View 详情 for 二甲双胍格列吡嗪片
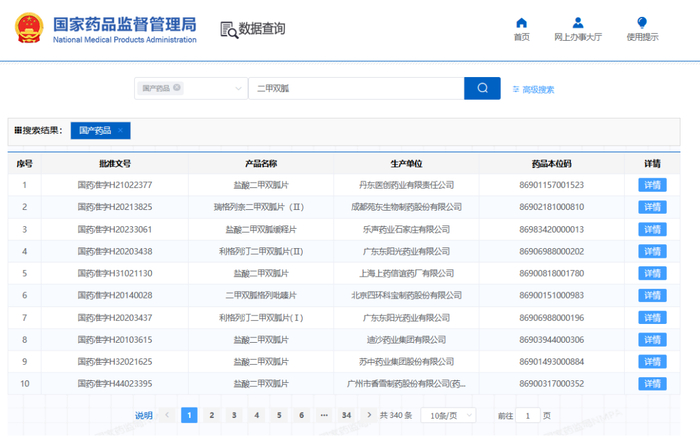Image resolution: width=700 pixels, height=438 pixels. tap(652, 295)
